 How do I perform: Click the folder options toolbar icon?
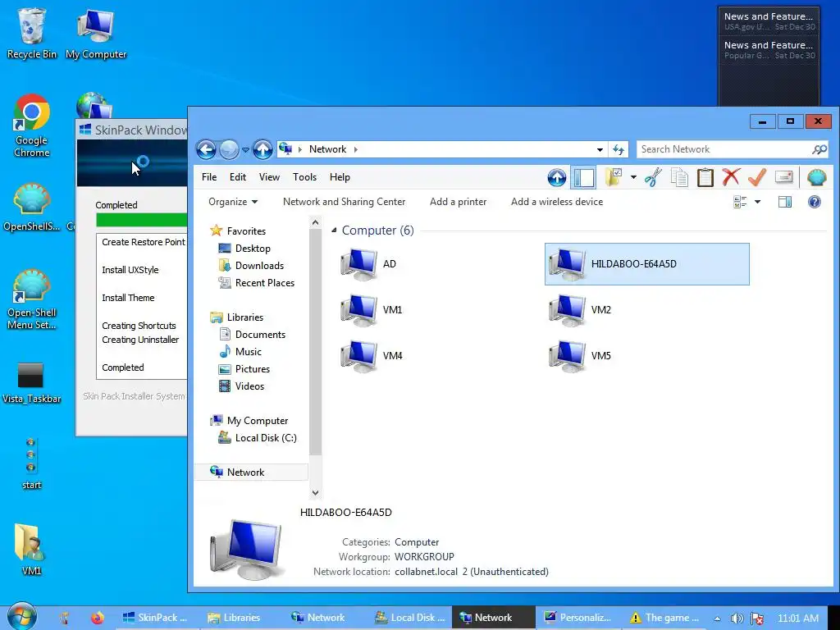614,177
